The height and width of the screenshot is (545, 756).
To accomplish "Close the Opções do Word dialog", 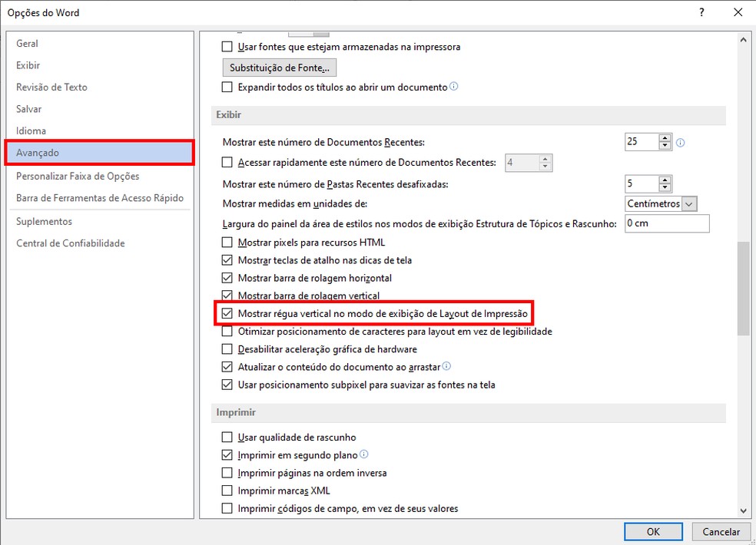I will click(x=738, y=12).
